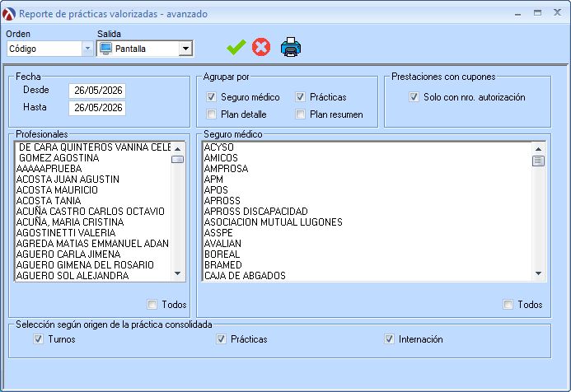Click Seguro médico list scrollbar thumb
This screenshot has height=392, width=571.
coord(538,161)
